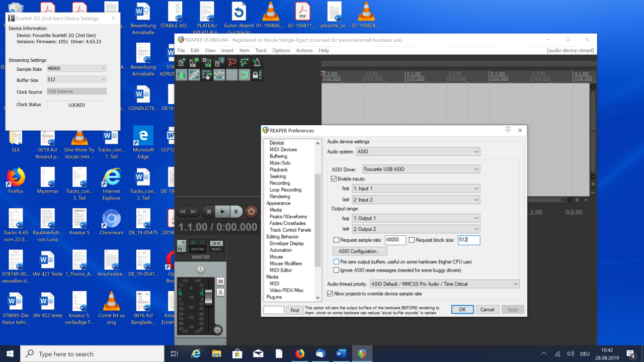Screen dimensions: 644x362
Task: Open the File menu in REAPER
Action: (181, 50)
